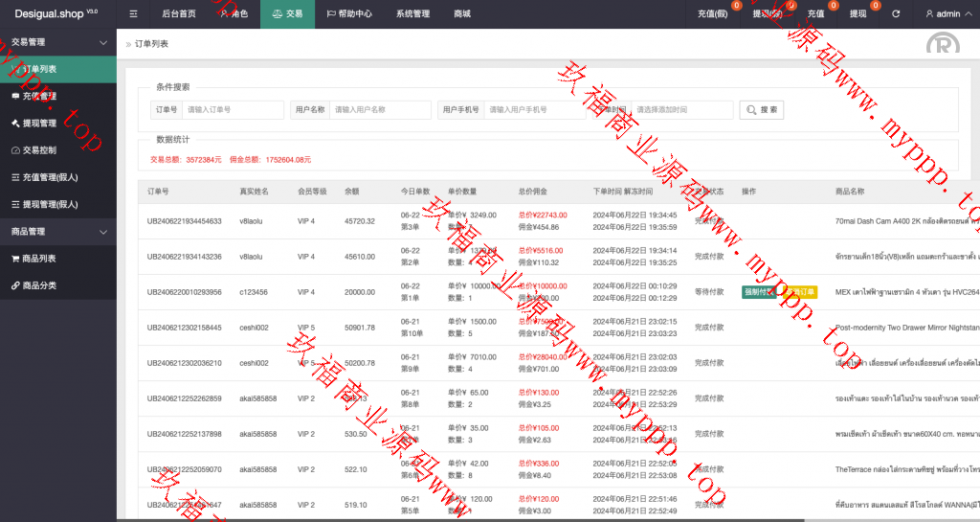Open 交易控制 in the sidebar
The image size is (980, 522).
[x=39, y=150]
